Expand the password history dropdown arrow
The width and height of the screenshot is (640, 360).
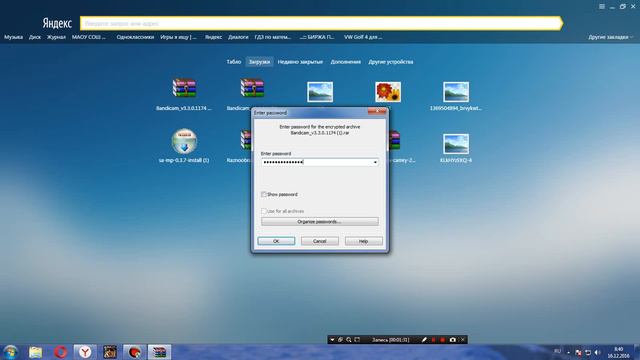pyautogui.click(x=375, y=162)
